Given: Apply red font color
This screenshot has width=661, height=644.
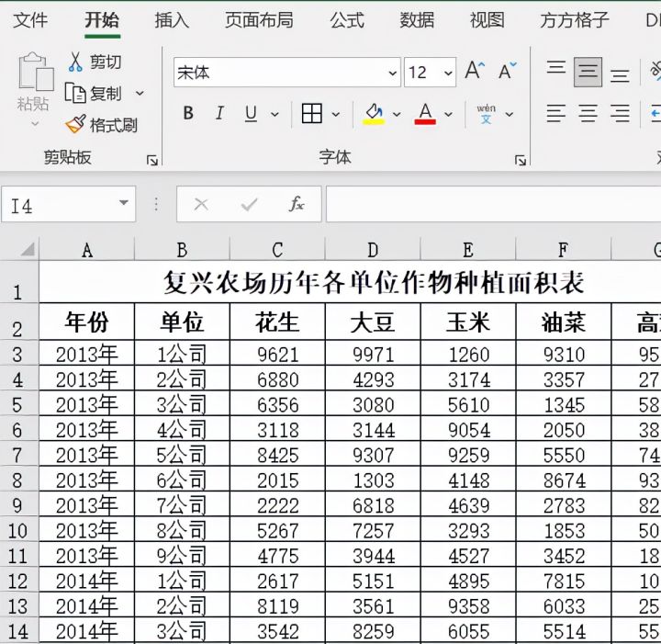Looking at the screenshot, I should tap(425, 114).
